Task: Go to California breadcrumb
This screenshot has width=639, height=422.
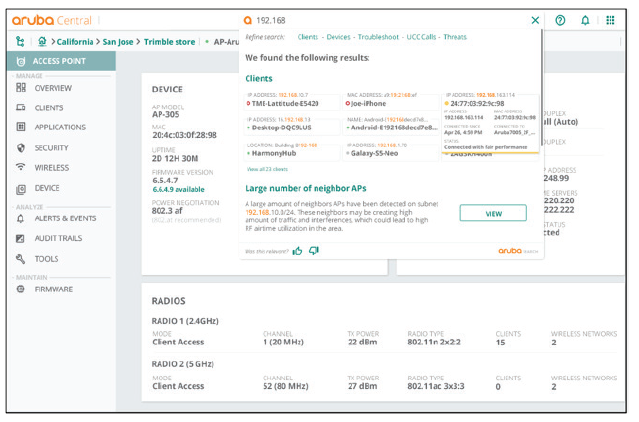Action: 75,42
